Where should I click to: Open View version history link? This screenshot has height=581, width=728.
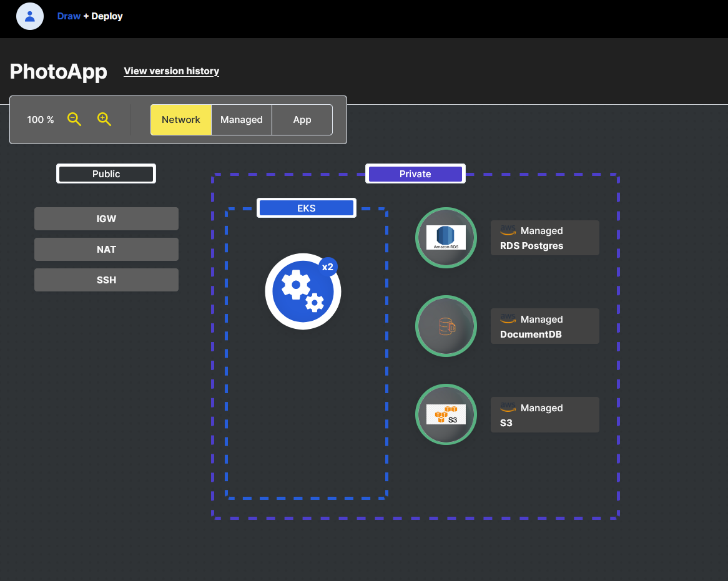coord(171,71)
